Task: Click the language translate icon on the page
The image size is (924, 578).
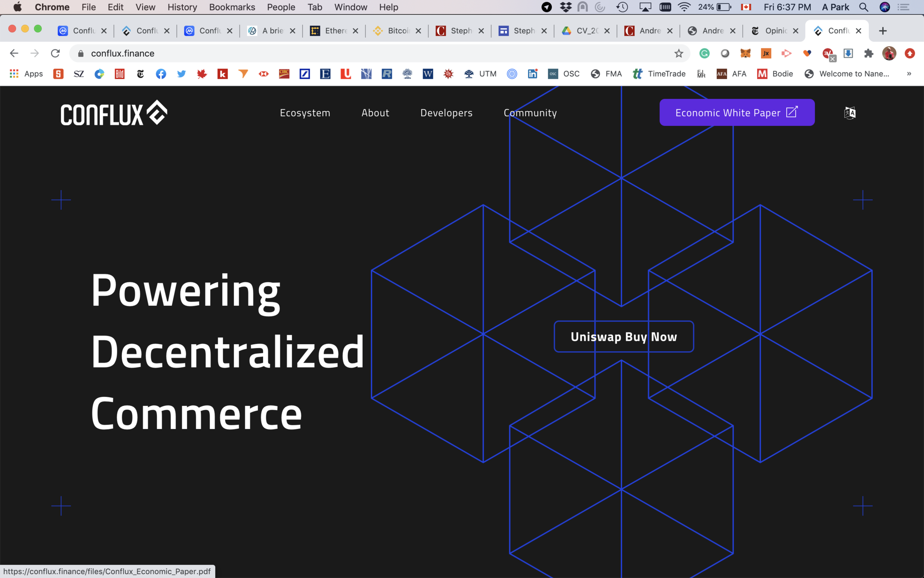Action: coord(850,113)
